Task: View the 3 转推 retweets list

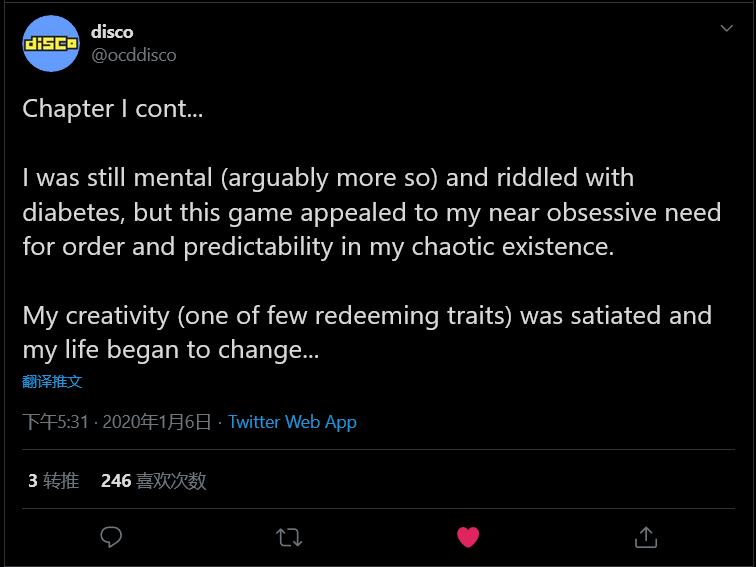Action: tap(53, 481)
